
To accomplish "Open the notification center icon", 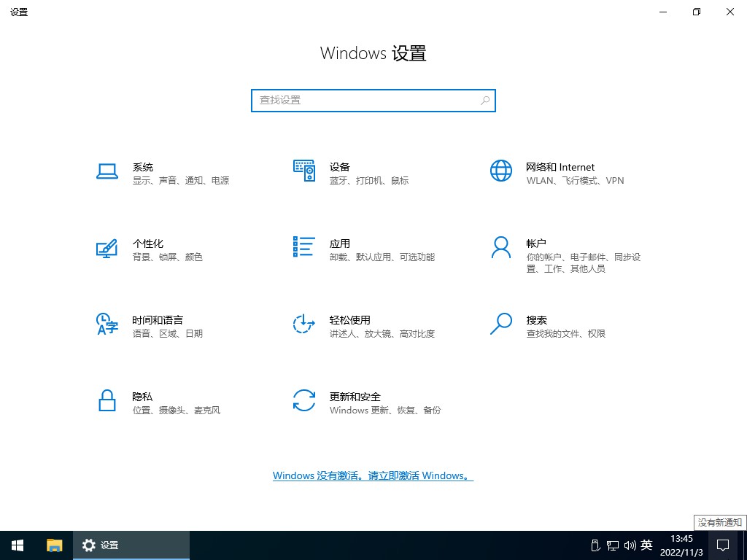I will (x=723, y=545).
